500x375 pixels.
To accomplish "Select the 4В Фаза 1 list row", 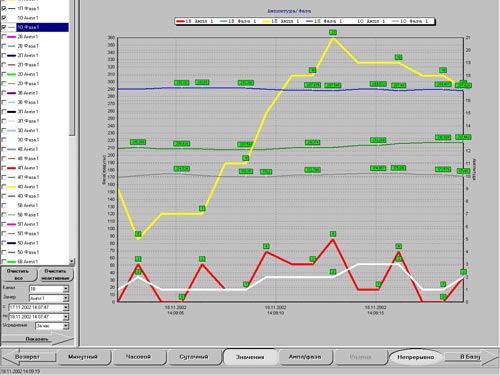I will 35,158.
